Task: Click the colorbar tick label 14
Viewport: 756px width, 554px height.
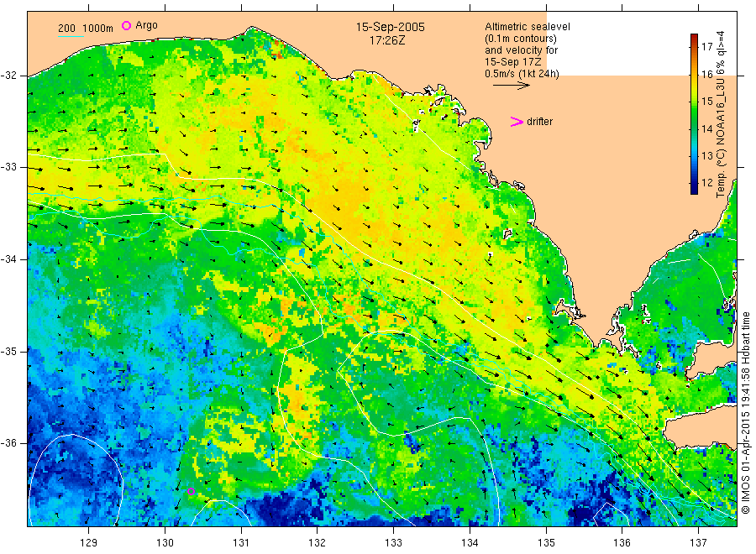Action: [x=706, y=128]
